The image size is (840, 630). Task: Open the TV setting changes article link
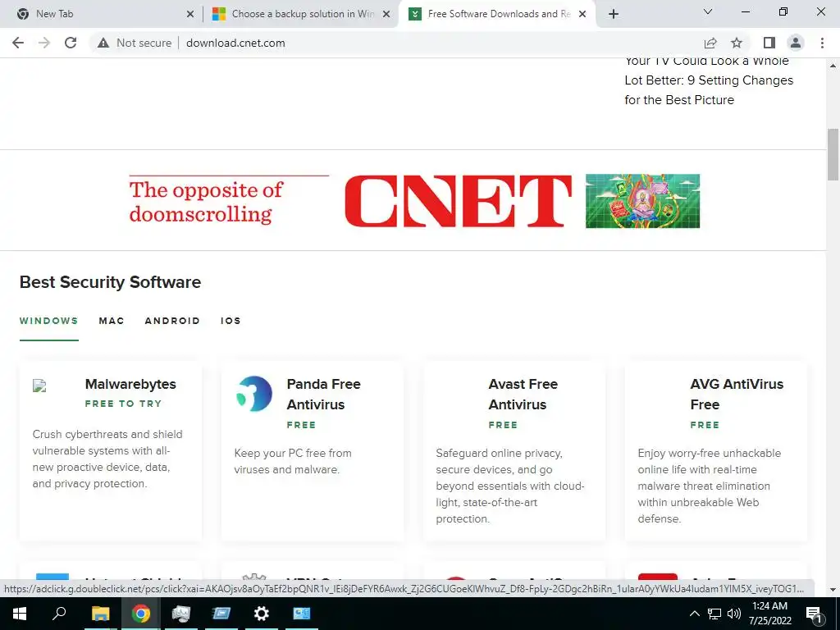pyautogui.click(x=708, y=80)
